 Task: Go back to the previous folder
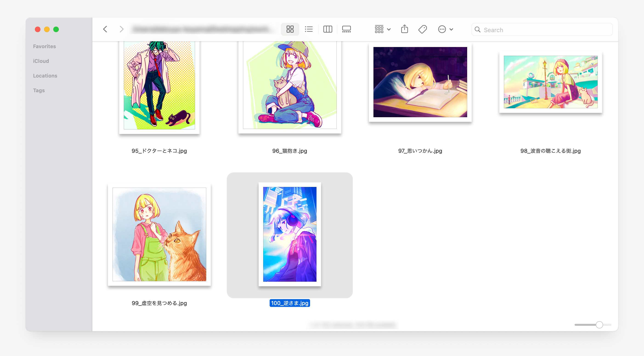tap(105, 29)
